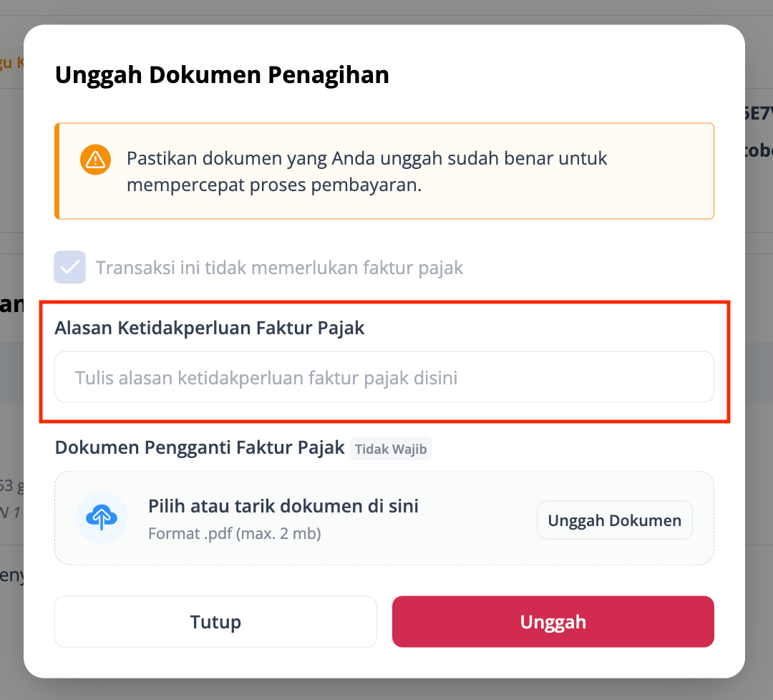This screenshot has height=700, width=773.
Task: Click the dashed document drop zone area
Action: pyautogui.click(x=384, y=517)
